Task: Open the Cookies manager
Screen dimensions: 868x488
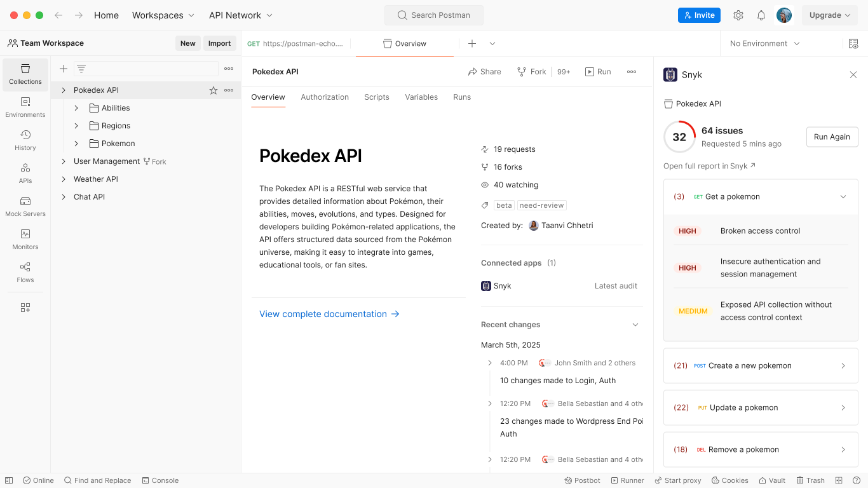Action: pos(729,480)
